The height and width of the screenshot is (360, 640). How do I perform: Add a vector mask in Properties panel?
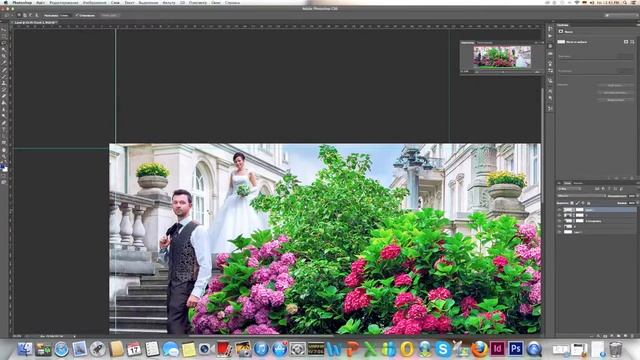pos(632,42)
